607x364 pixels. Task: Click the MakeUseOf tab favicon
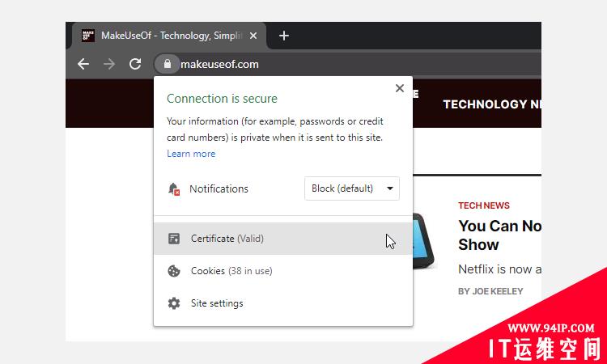(88, 36)
